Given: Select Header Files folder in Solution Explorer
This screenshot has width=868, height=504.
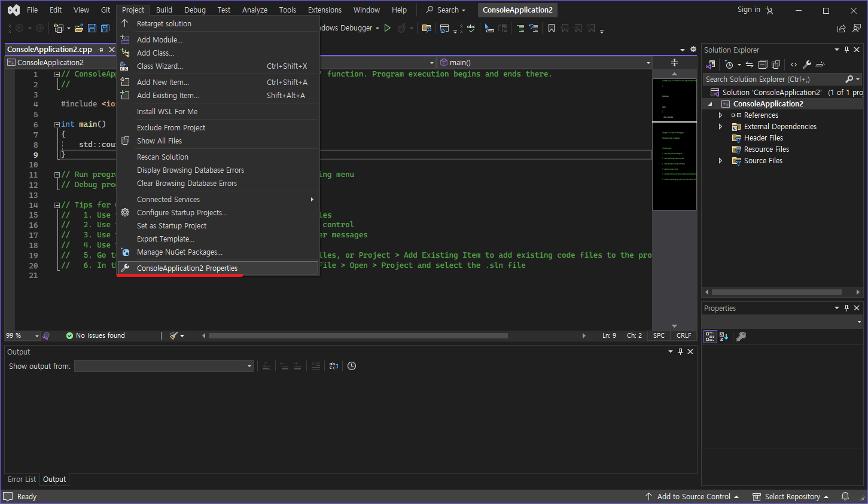Looking at the screenshot, I should pyautogui.click(x=763, y=138).
